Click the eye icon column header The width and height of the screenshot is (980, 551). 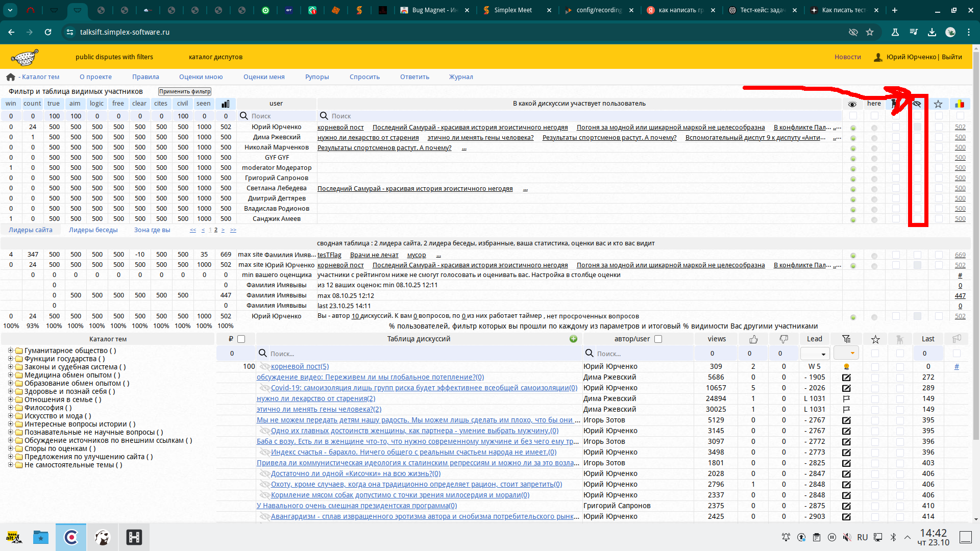[852, 104]
